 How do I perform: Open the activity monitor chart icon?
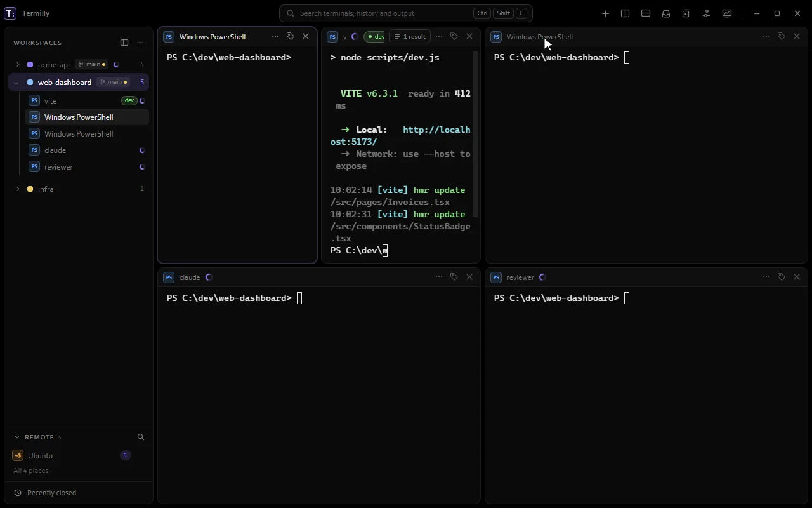tap(727, 13)
